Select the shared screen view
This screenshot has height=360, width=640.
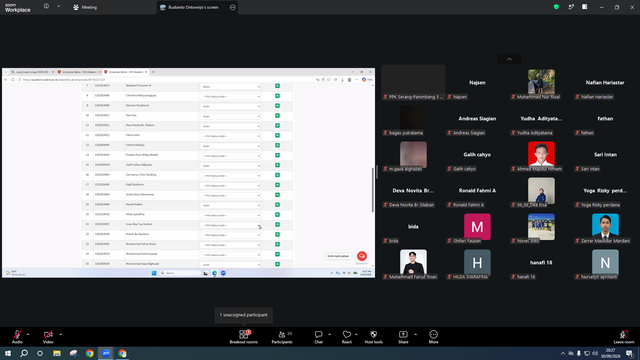coord(189,173)
